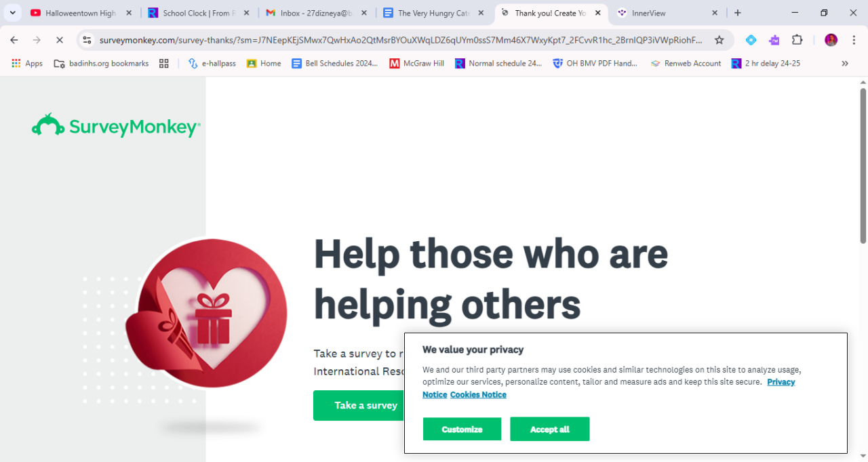Click the Accept all cookies button
Screen dimensions: 868x462
coord(550,429)
